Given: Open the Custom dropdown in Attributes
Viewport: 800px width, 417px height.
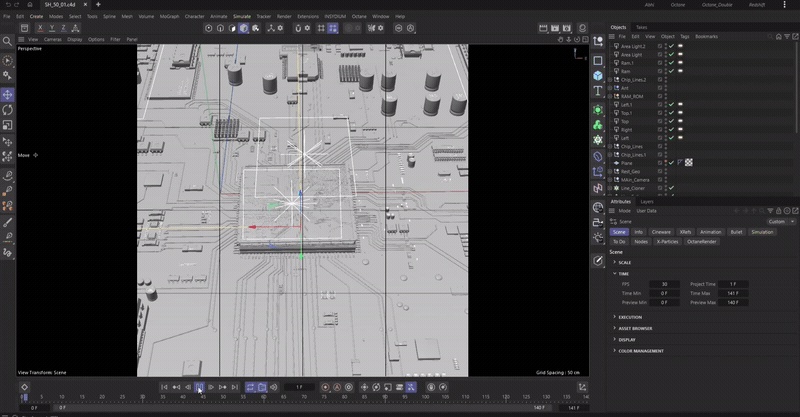Looking at the screenshot, I should click(781, 222).
